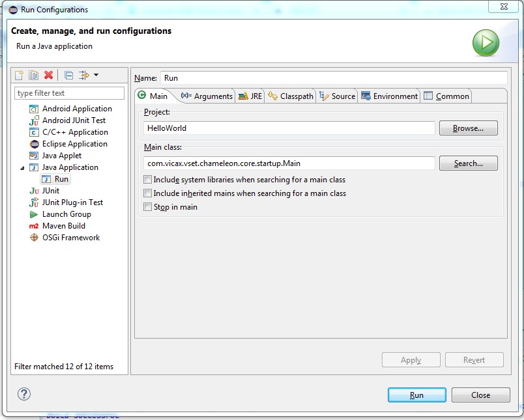Check the Stop in main option
Screen dimensions: 524x420
(x=148, y=207)
